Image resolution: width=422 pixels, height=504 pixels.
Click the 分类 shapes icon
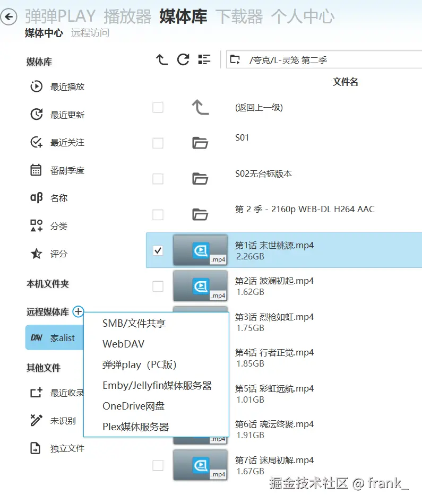point(36,225)
